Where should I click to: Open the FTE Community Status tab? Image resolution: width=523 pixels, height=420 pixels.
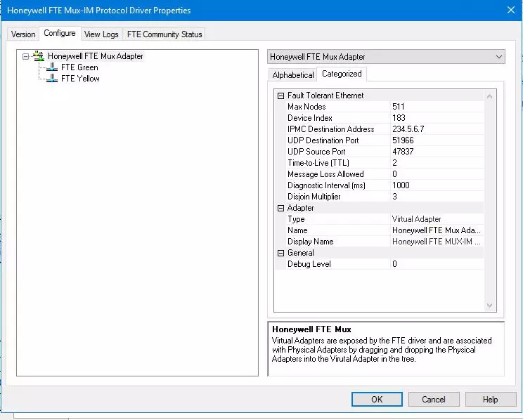(x=164, y=34)
